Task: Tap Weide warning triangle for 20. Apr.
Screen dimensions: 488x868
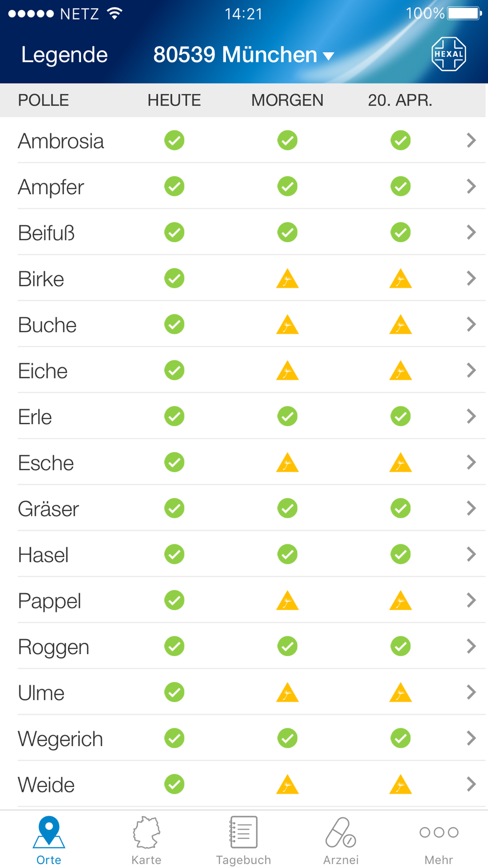Action: [401, 785]
